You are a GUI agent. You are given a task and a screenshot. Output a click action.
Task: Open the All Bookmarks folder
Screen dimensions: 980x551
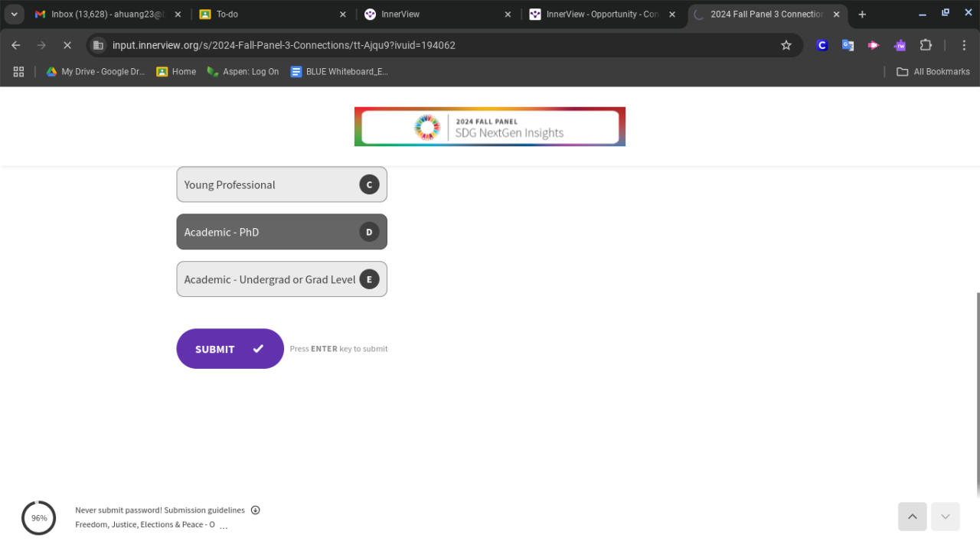[933, 71]
